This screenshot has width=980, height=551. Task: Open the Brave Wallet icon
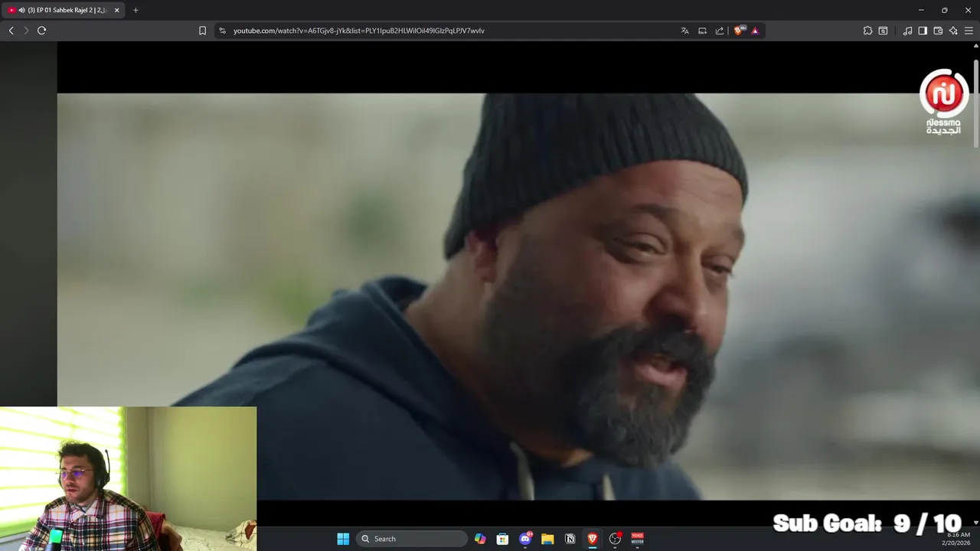pos(938,31)
